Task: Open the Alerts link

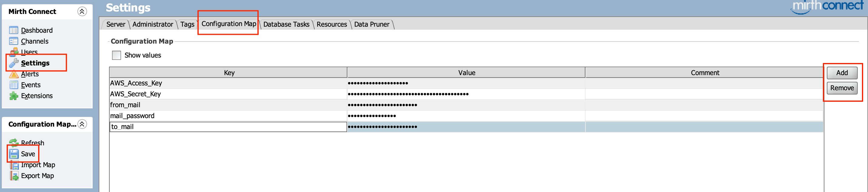Action: click(30, 74)
